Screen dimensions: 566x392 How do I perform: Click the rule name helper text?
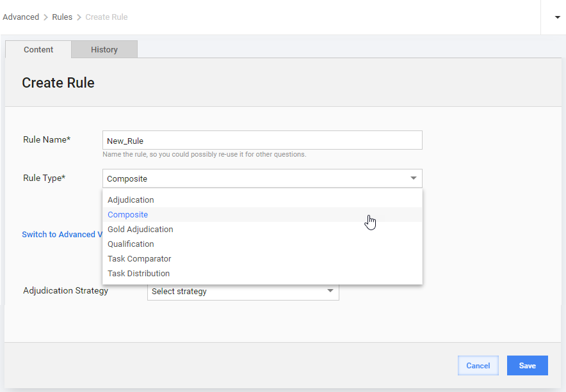[x=204, y=154]
